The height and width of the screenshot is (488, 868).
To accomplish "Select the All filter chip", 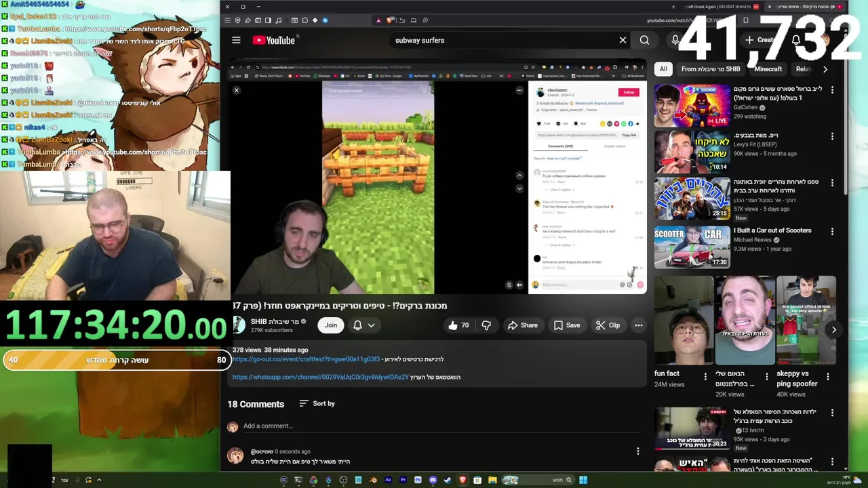I will tap(663, 68).
